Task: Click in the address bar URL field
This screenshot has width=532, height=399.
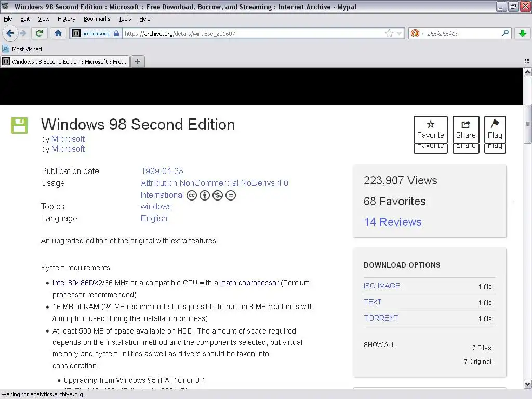Action: [253, 33]
